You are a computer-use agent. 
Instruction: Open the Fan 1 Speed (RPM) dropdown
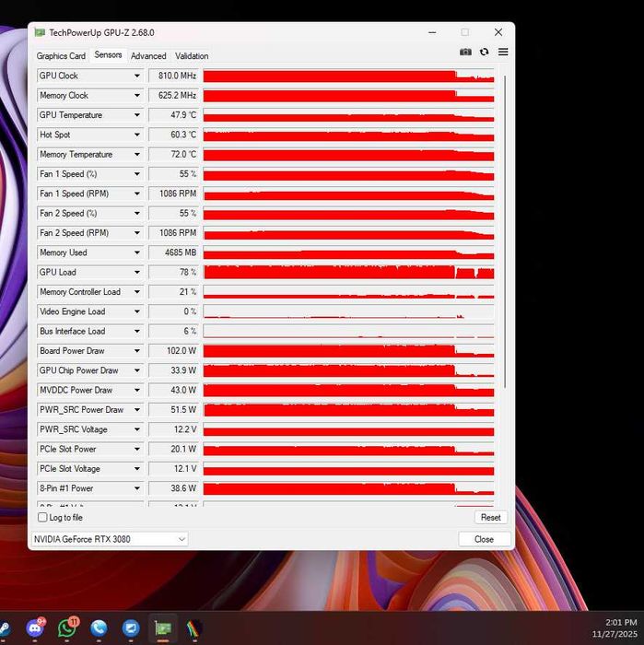point(137,193)
